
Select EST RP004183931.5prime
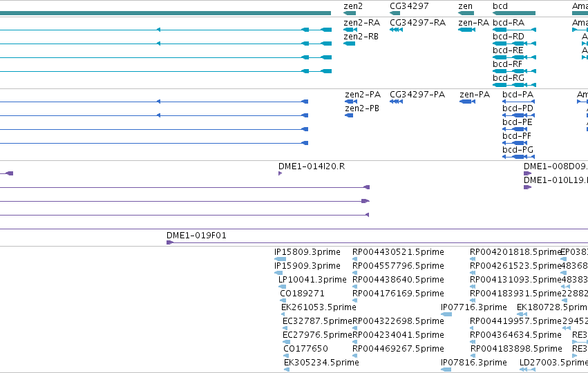(x=515, y=294)
